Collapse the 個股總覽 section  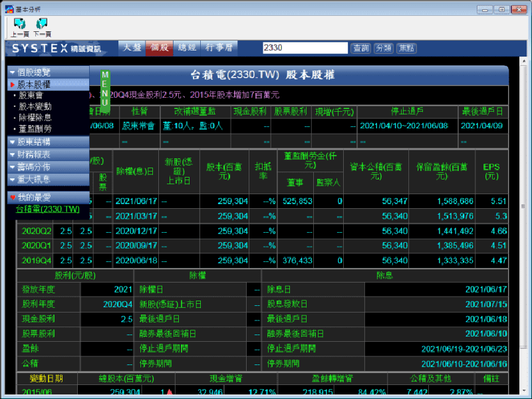12,72
